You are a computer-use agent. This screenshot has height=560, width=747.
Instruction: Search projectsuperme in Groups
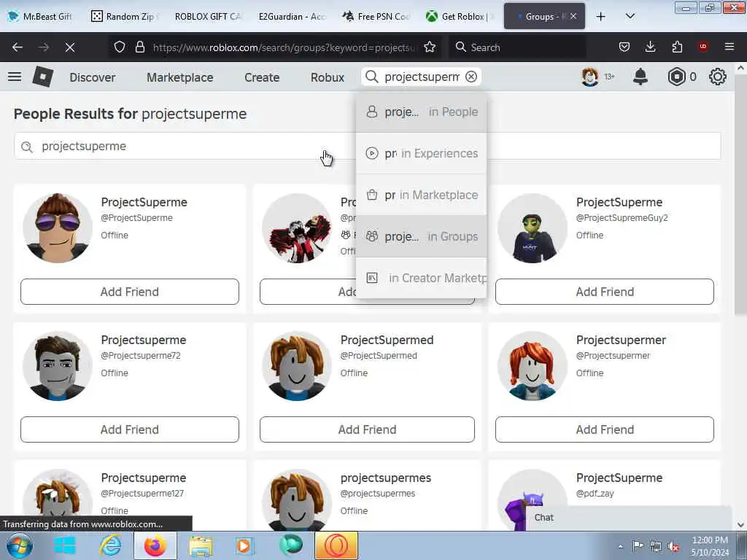click(421, 236)
